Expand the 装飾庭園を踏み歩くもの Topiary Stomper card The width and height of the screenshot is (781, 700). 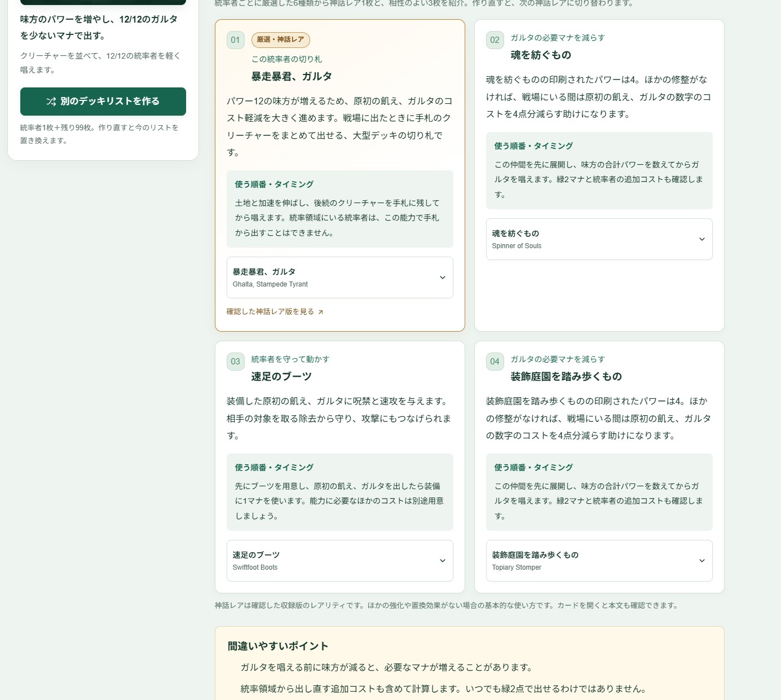[599, 561]
